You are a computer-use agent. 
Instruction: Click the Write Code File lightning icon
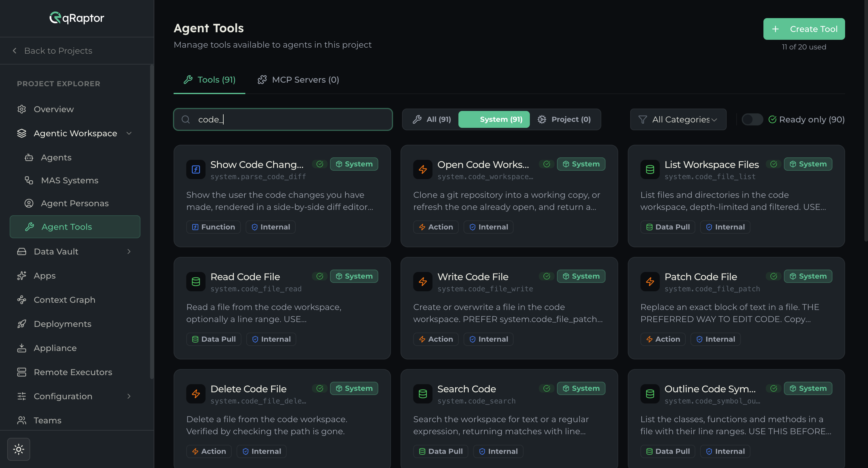pyautogui.click(x=423, y=282)
